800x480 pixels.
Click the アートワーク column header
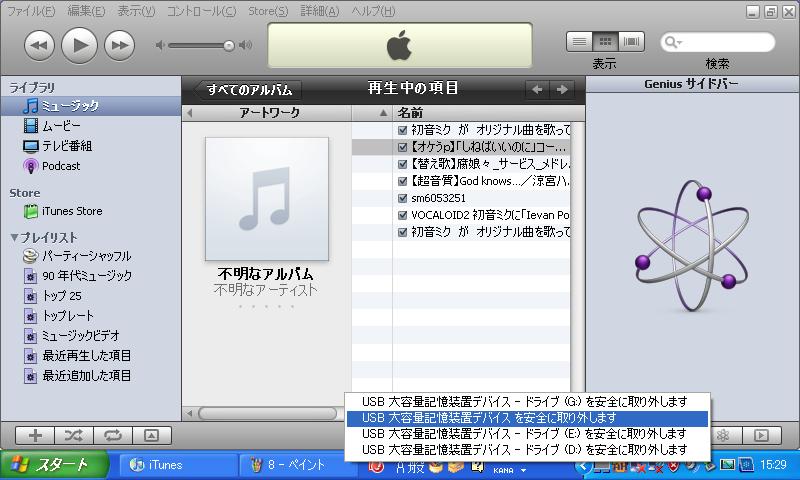(x=269, y=113)
